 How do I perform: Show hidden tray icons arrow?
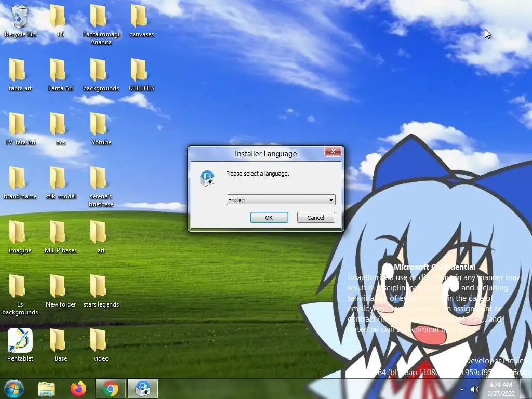tap(462, 389)
